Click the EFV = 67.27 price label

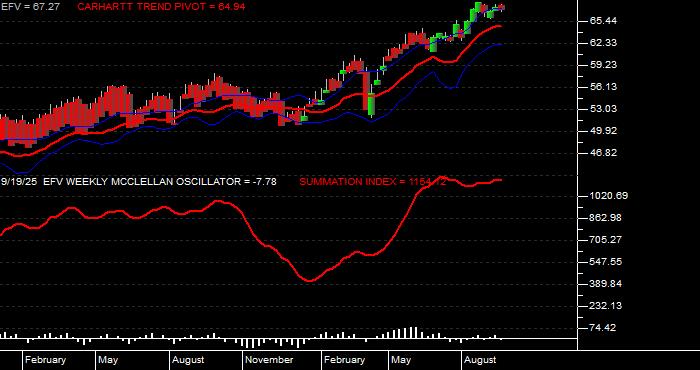31,7
